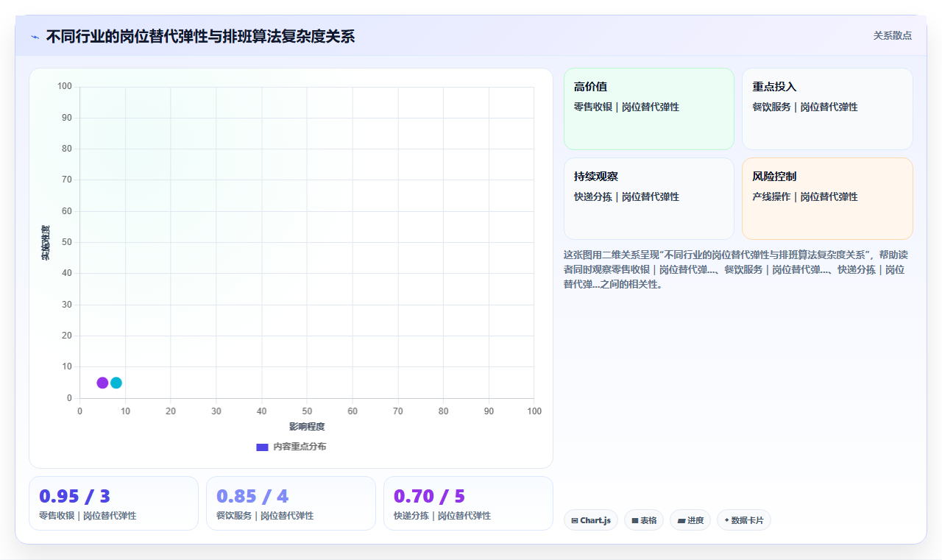Image resolution: width=942 pixels, height=560 pixels.
Task: Open the 重点投入 card
Action: tap(827, 109)
